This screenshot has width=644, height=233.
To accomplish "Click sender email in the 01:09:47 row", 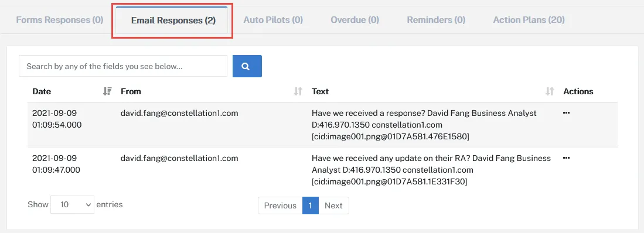I will (x=179, y=158).
